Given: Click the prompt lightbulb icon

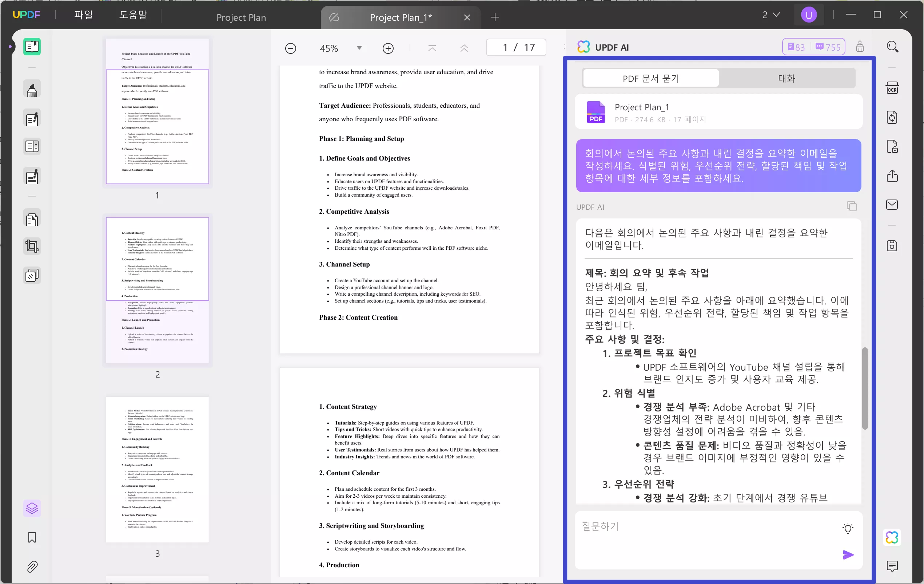Looking at the screenshot, I should tap(848, 528).
